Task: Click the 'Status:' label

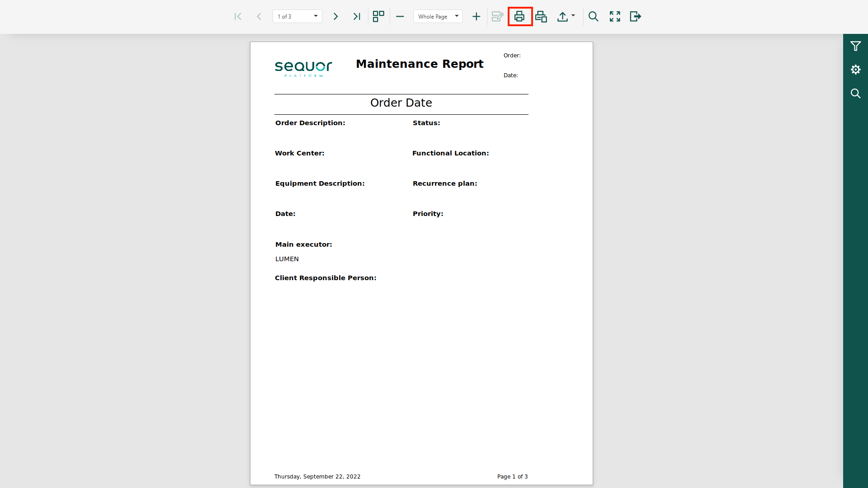Action: 426,123
